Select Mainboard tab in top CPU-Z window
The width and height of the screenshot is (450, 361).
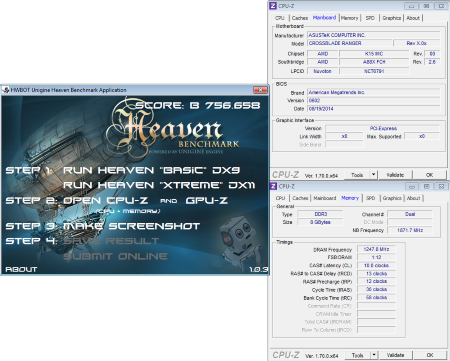(x=324, y=18)
